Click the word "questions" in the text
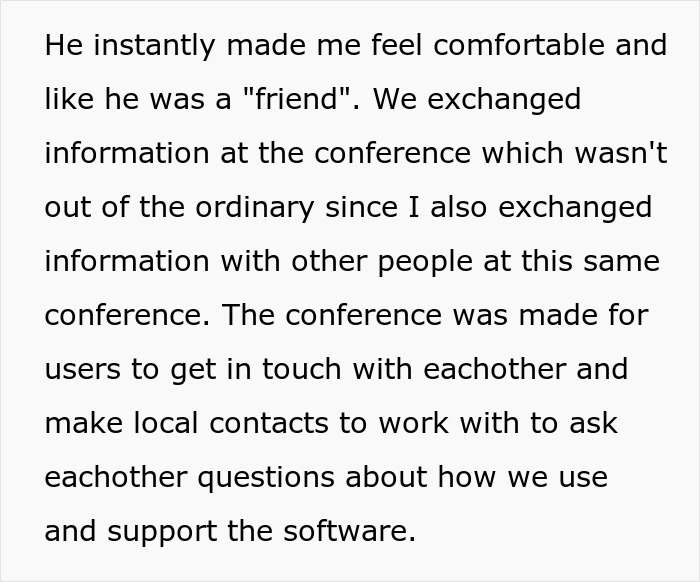The width and height of the screenshot is (700, 582). click(255, 476)
